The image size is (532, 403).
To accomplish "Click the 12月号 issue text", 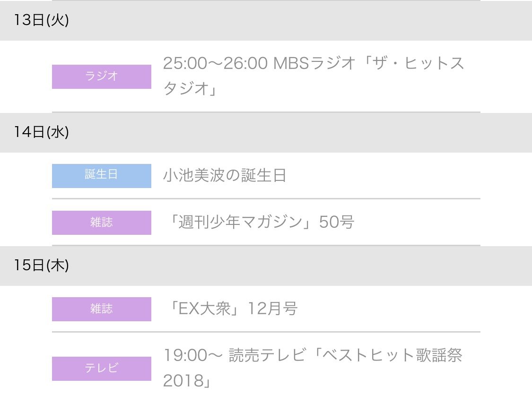I will pos(273,309).
